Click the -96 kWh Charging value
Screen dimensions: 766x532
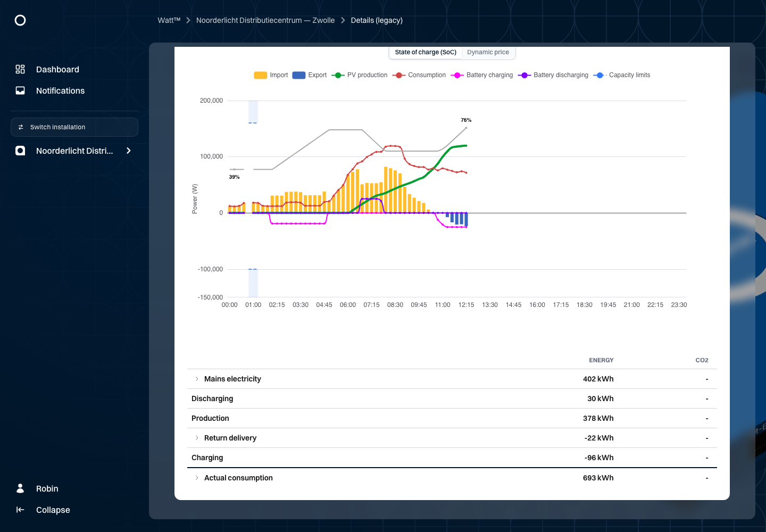click(x=599, y=458)
